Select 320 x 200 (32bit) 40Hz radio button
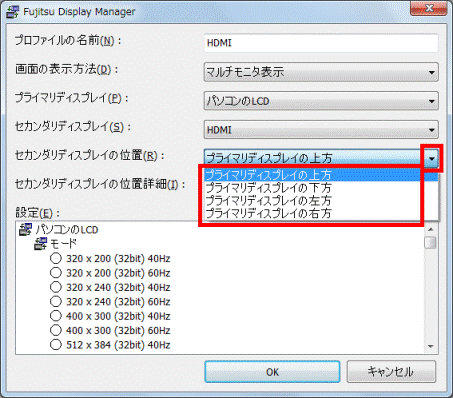 point(56,258)
